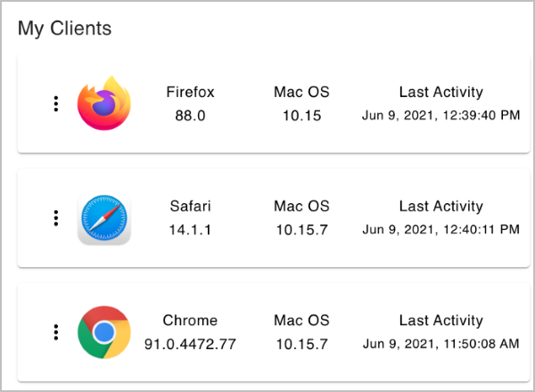Click the Firefox browser logo

(x=104, y=103)
